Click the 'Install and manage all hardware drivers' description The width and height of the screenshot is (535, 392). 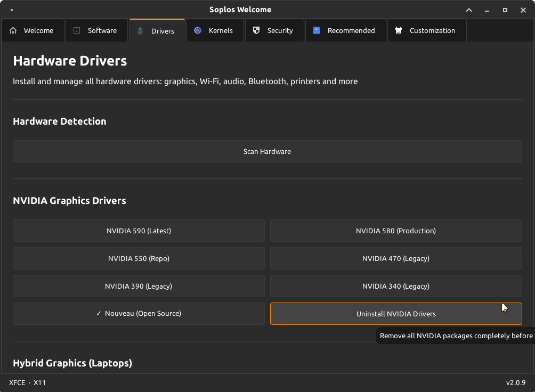[x=185, y=81]
